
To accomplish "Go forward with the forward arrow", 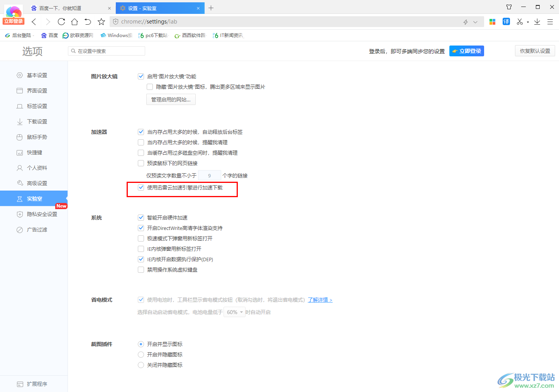I will (x=48, y=22).
